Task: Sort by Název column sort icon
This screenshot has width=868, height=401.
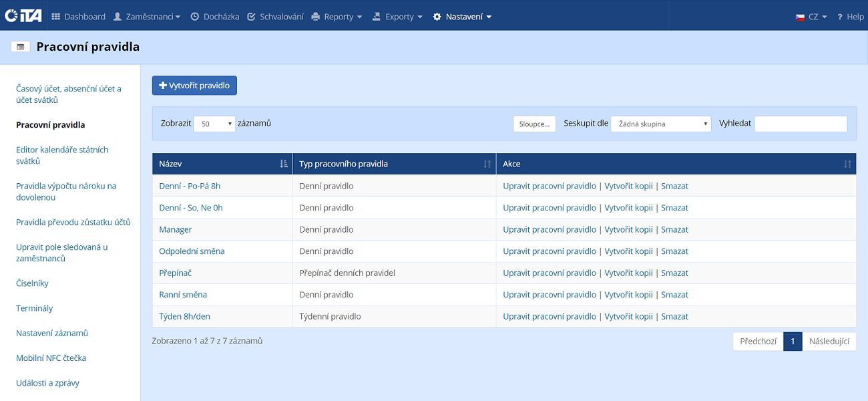Action: tap(284, 164)
